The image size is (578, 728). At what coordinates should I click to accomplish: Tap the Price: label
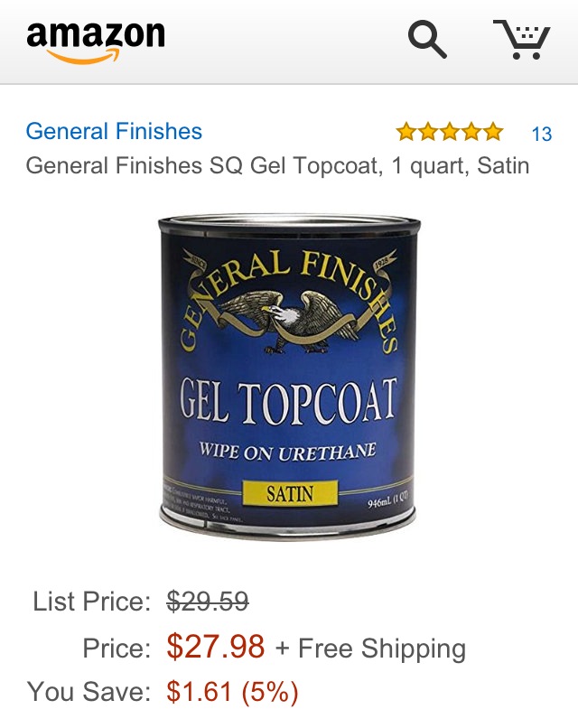click(x=117, y=648)
